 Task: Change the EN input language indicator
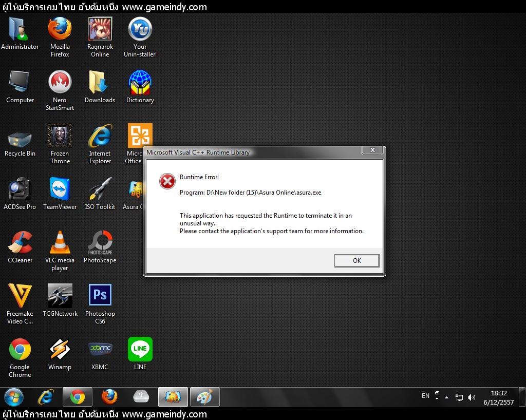tap(425, 396)
